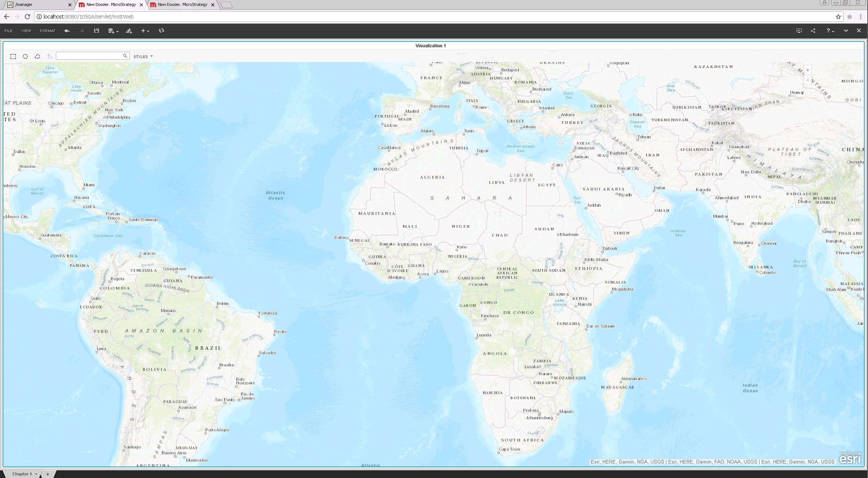Choose the circular selection tool
Screen dimensions: 868x478
(x=25, y=56)
